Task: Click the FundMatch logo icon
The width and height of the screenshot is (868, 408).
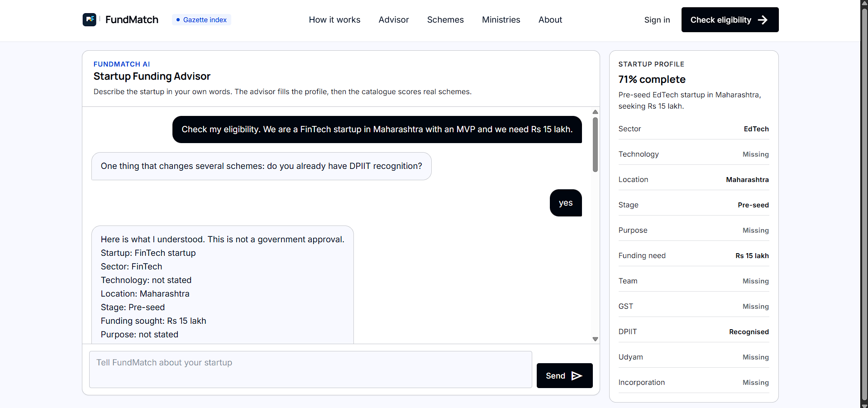Action: click(89, 19)
